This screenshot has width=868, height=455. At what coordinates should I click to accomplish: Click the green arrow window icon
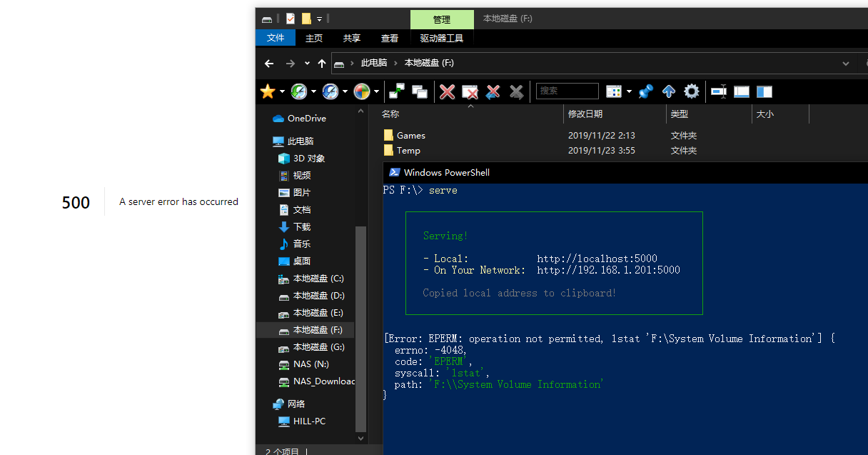[396, 91]
